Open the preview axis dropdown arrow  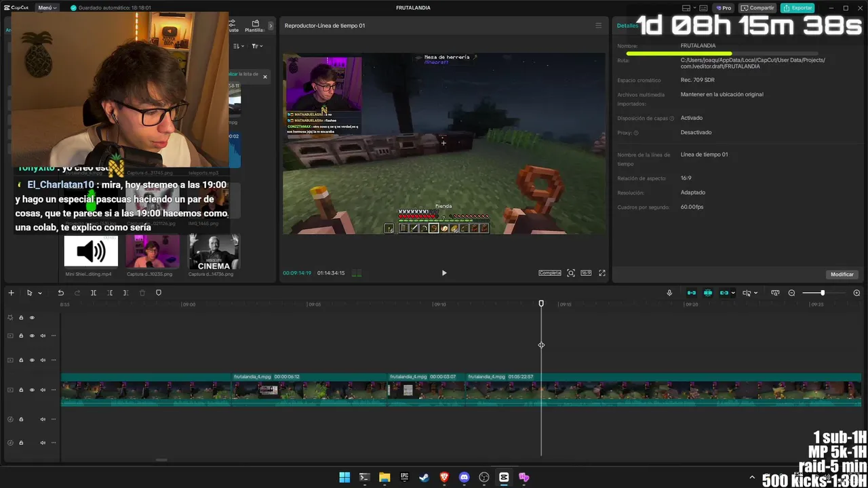[x=755, y=293]
